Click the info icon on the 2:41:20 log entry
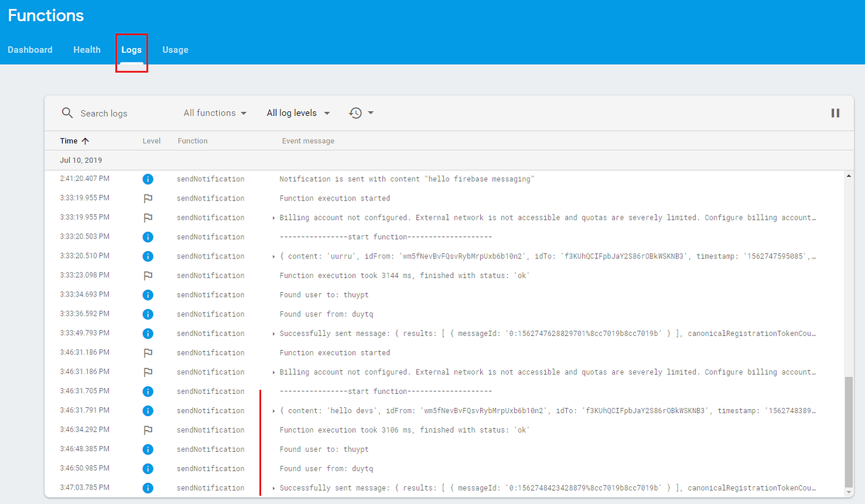The width and height of the screenshot is (865, 504). click(x=148, y=179)
